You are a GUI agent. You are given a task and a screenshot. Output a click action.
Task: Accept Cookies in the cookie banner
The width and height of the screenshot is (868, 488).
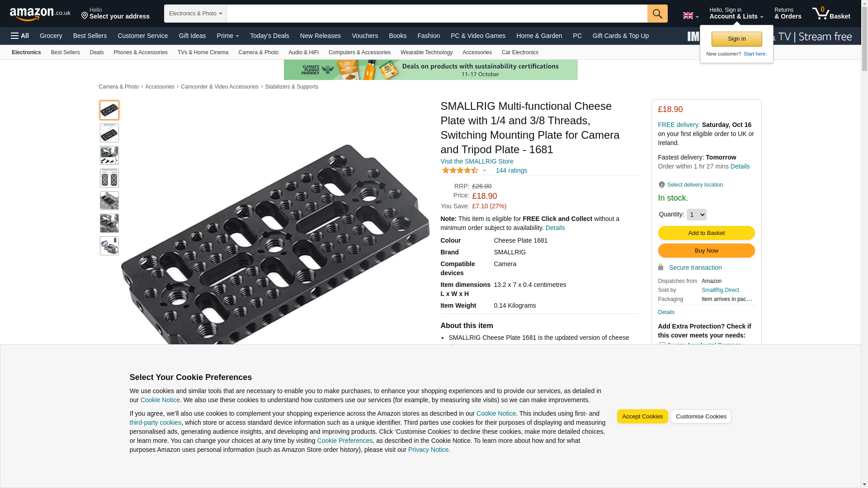[x=642, y=417]
